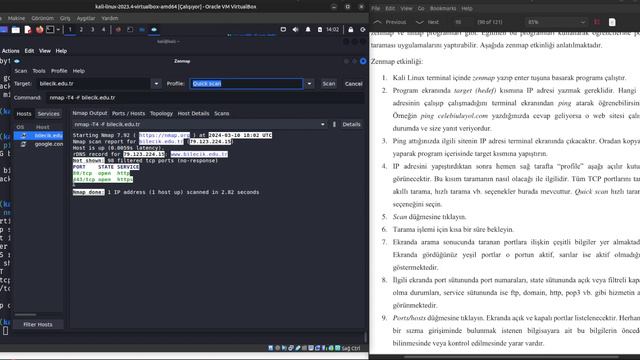Click the Filter Hosts button

[x=38, y=324]
